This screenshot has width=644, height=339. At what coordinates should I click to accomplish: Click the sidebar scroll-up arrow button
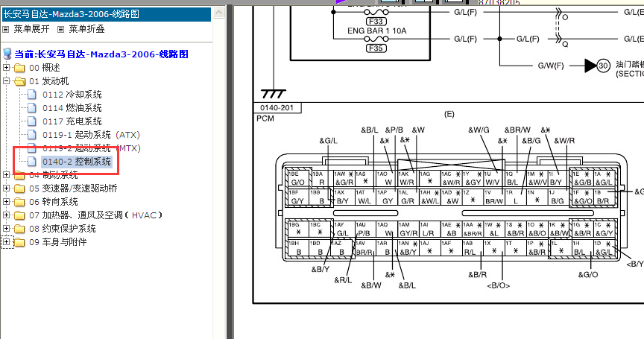pos(219,13)
